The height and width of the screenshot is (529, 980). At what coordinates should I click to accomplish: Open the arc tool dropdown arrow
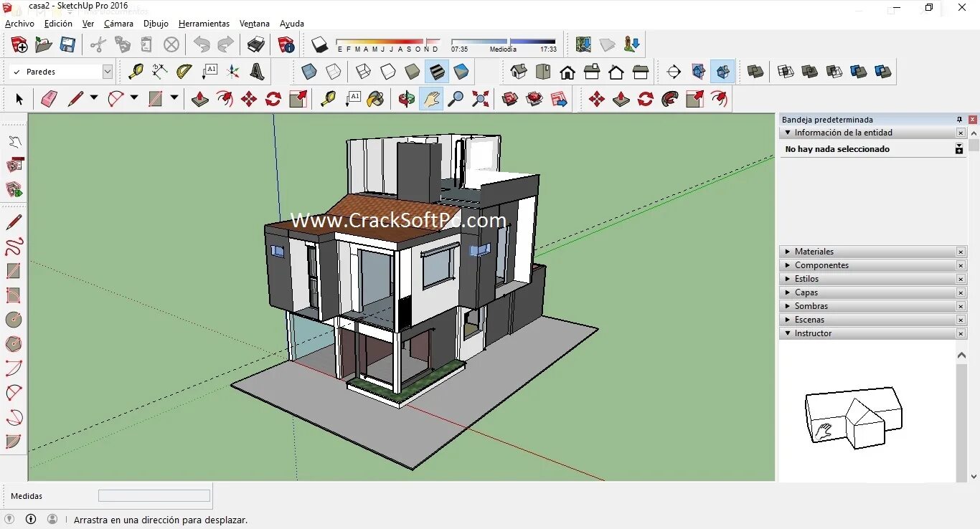click(x=134, y=98)
